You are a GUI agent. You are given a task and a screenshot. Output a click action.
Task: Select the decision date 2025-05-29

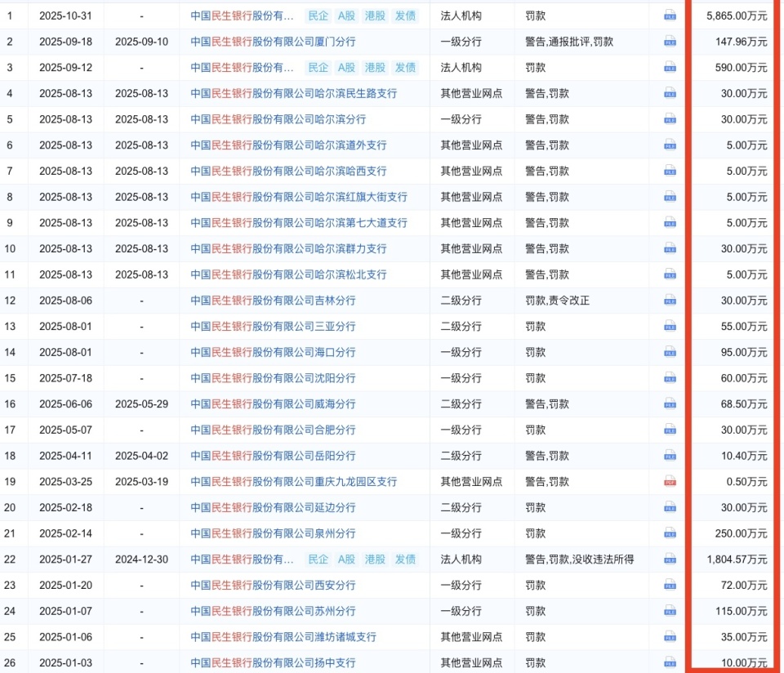141,404
